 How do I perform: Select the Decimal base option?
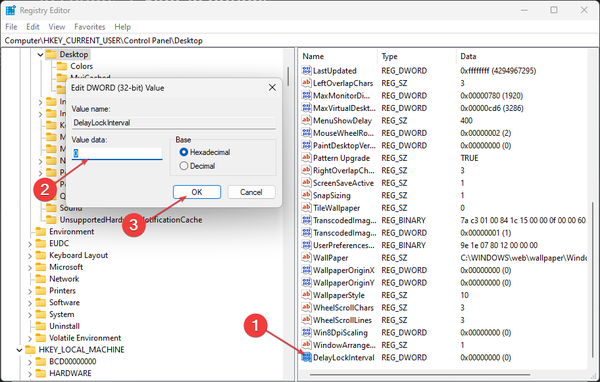[x=184, y=166]
